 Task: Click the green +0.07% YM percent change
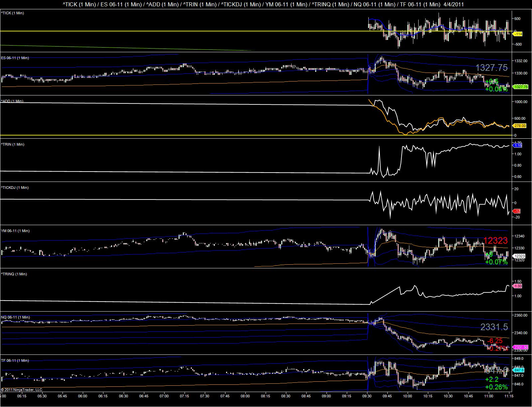(496, 262)
